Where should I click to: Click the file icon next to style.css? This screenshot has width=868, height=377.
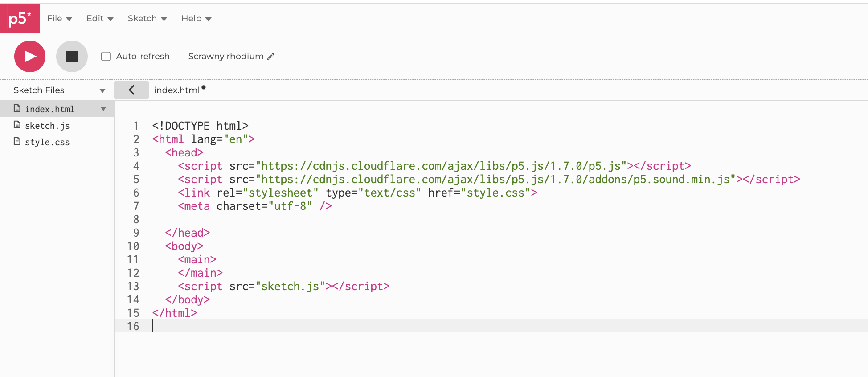click(17, 141)
